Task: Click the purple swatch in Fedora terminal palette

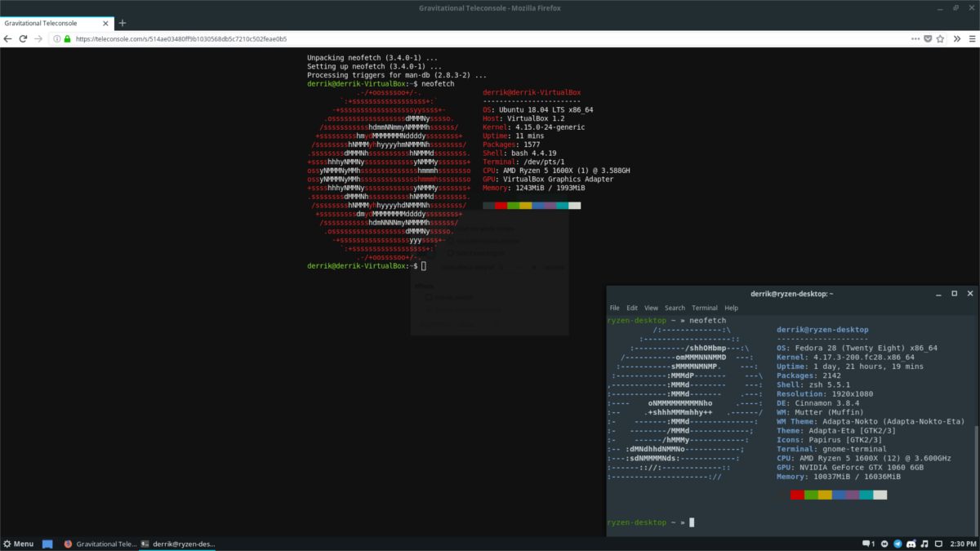Action: point(853,495)
